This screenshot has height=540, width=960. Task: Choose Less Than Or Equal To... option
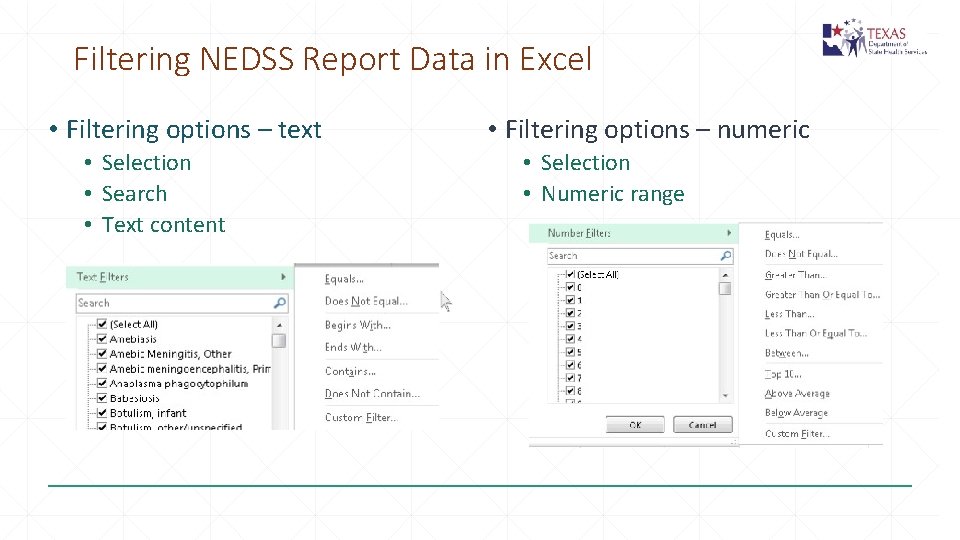click(x=816, y=334)
